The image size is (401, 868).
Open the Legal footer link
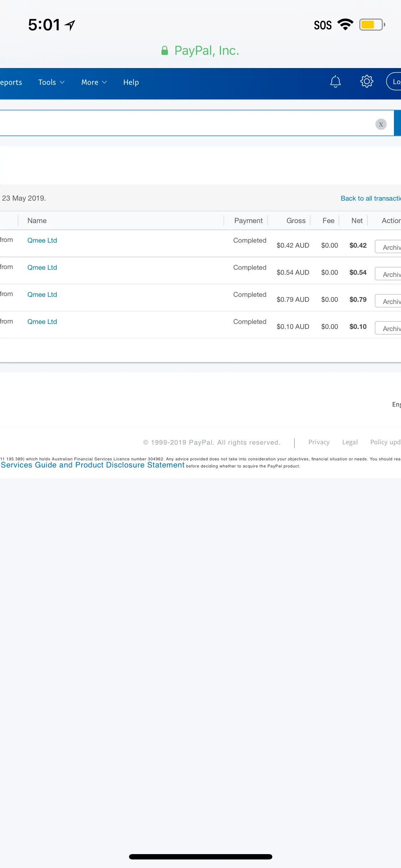350,442
